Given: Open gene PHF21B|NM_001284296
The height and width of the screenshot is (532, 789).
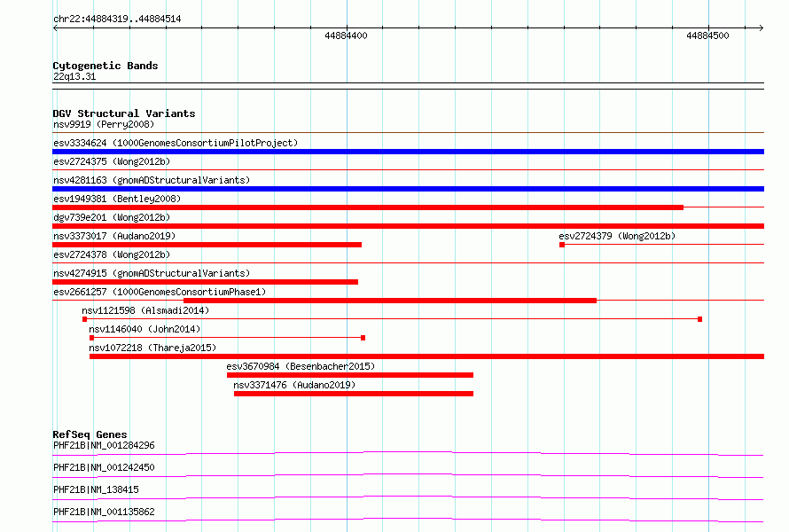Looking at the screenshot, I should [x=104, y=445].
